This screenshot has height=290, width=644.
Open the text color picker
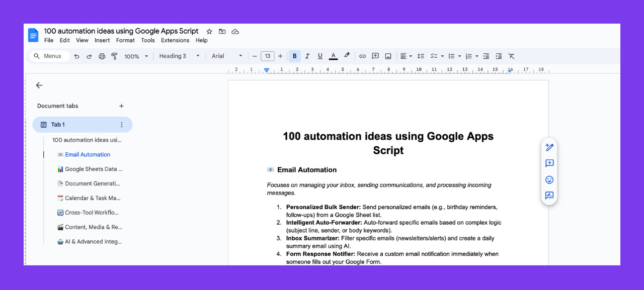click(333, 56)
